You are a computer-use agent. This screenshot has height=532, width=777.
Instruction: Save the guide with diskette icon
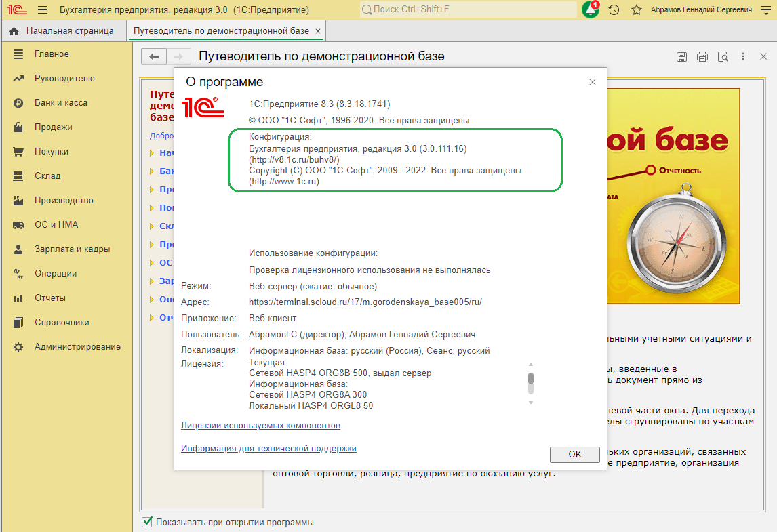click(682, 57)
